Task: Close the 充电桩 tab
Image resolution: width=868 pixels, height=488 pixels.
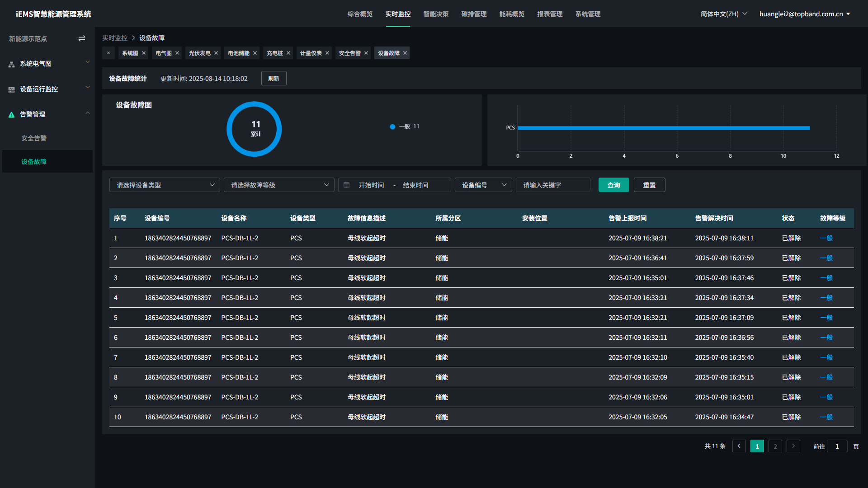Action: pyautogui.click(x=288, y=53)
